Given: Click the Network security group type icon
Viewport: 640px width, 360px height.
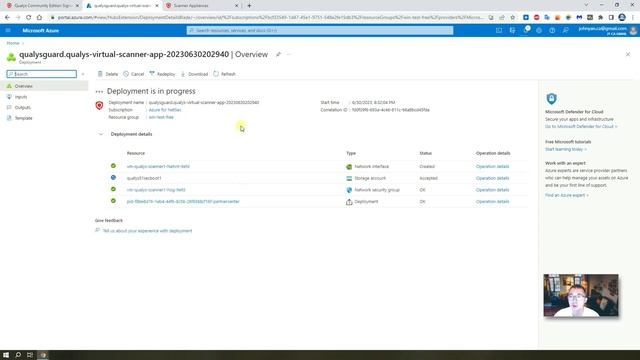Looking at the screenshot, I should click(349, 190).
